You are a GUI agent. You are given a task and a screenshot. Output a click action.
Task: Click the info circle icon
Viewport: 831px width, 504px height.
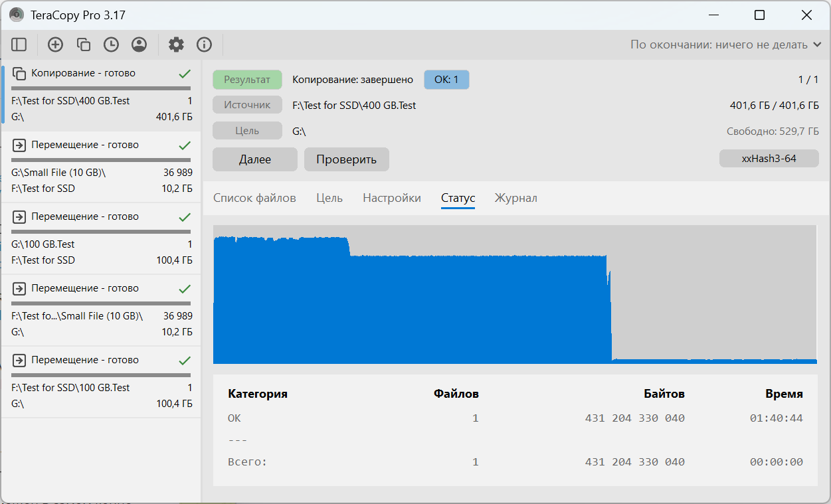pyautogui.click(x=204, y=44)
